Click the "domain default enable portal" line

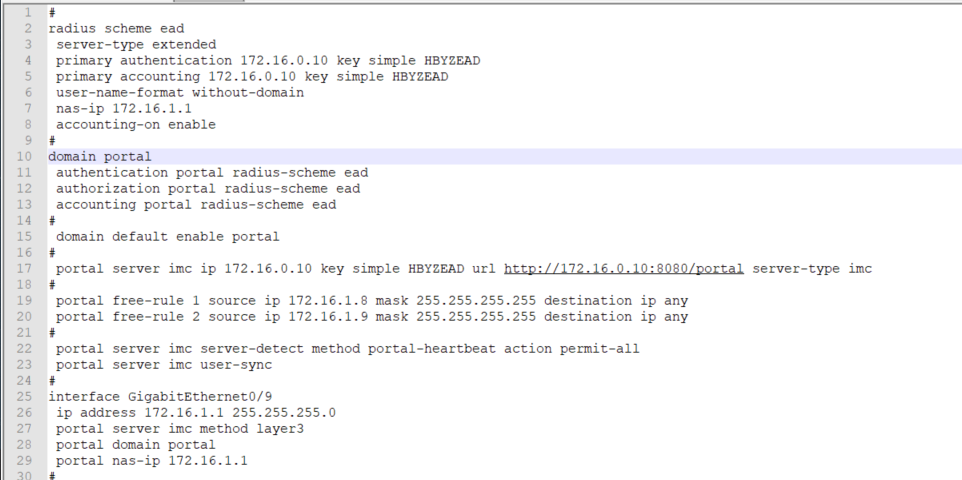click(167, 237)
